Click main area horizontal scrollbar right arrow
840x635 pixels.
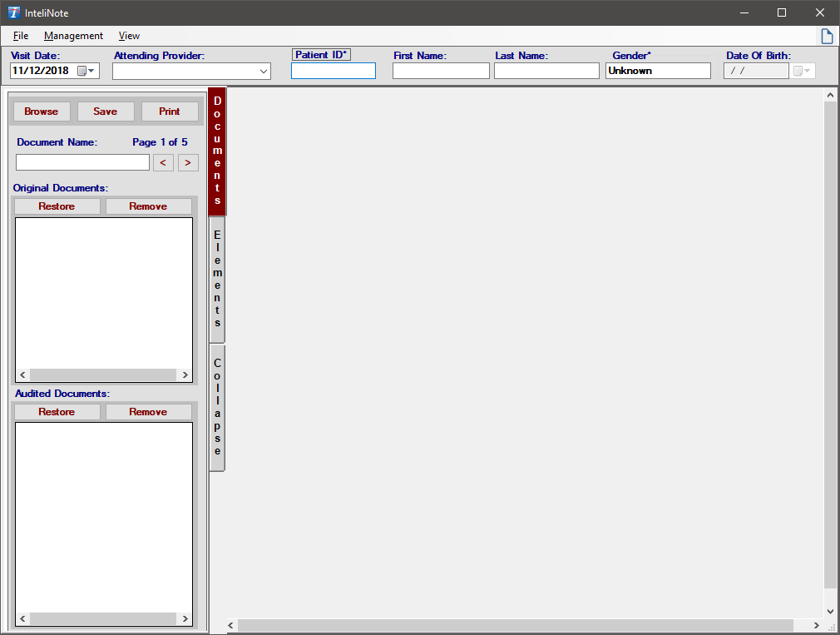pyautogui.click(x=816, y=625)
